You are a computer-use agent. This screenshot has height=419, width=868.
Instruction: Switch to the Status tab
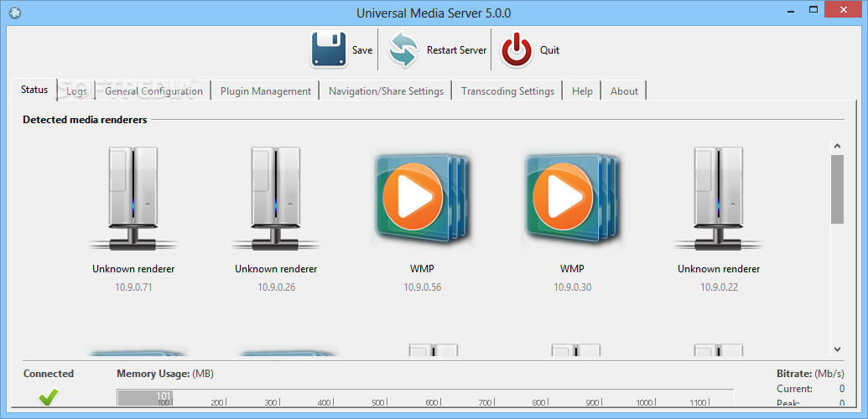pos(34,89)
